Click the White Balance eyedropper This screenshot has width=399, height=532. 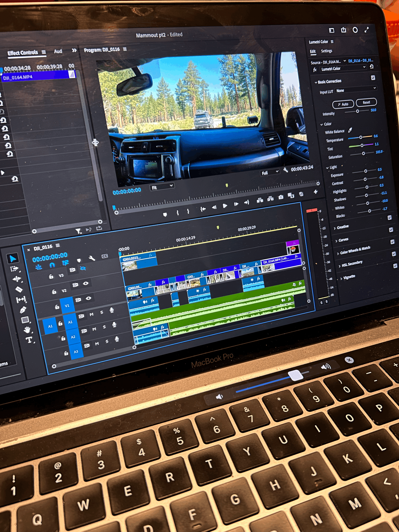point(350,130)
